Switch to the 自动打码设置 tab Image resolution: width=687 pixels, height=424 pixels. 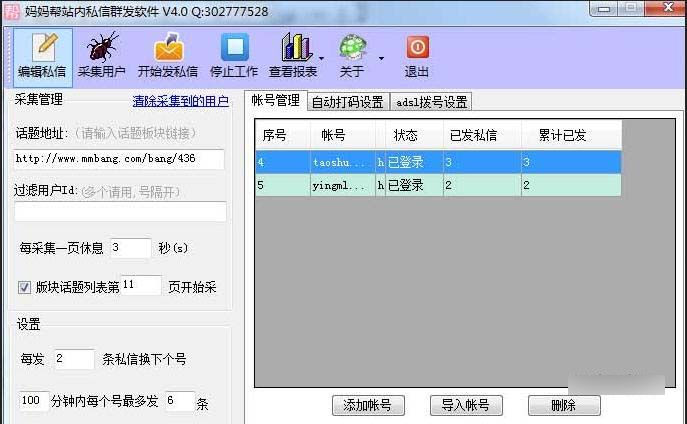pyautogui.click(x=347, y=102)
